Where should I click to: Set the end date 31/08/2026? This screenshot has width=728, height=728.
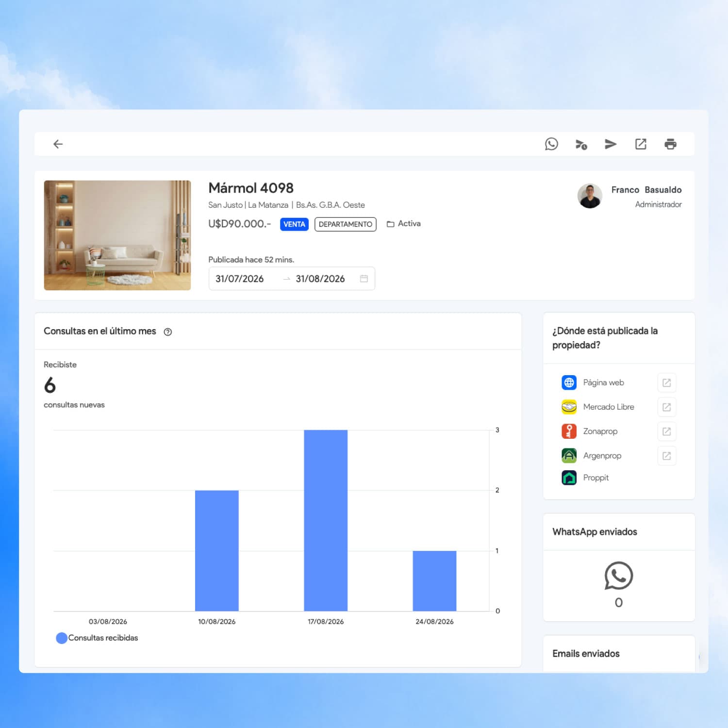coord(320,279)
